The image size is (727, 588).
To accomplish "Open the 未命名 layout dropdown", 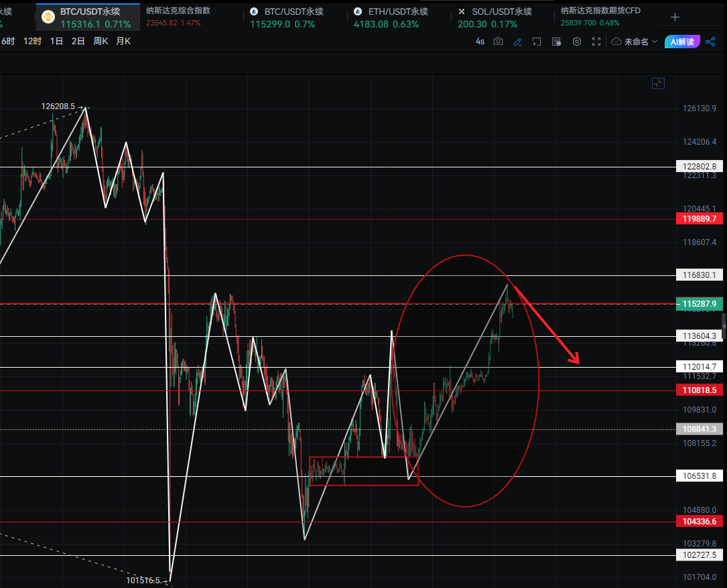I will click(634, 42).
